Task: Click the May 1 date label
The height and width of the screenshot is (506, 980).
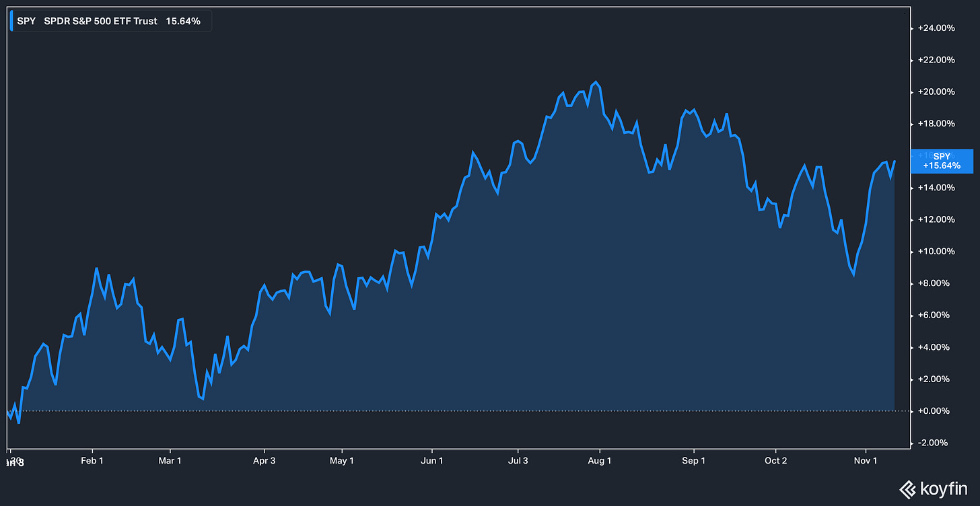Action: [342, 461]
